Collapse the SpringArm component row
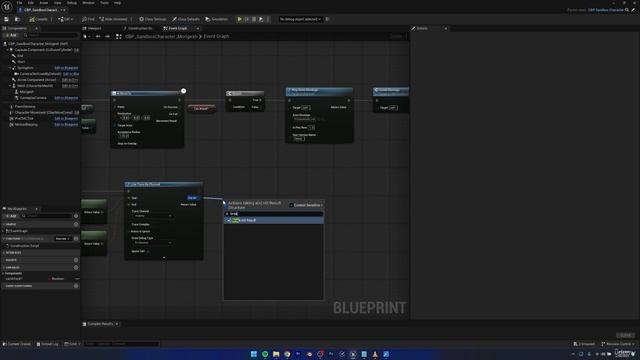This screenshot has width=640, height=360. pyautogui.click(x=10, y=68)
